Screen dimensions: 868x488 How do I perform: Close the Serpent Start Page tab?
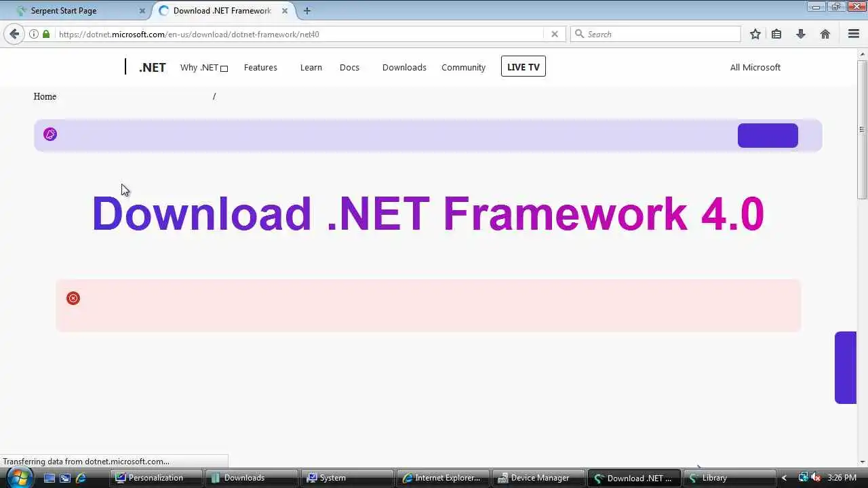click(142, 11)
